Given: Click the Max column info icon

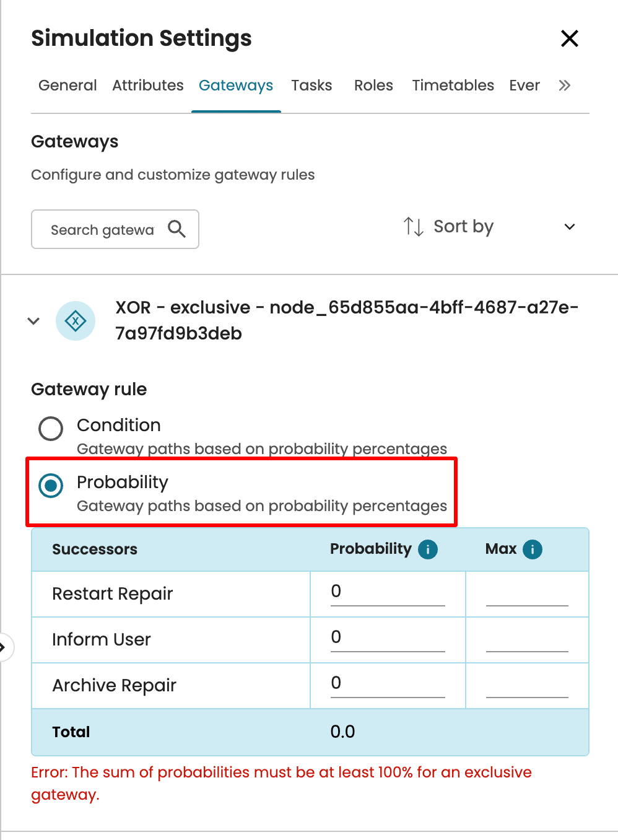Looking at the screenshot, I should (x=533, y=549).
